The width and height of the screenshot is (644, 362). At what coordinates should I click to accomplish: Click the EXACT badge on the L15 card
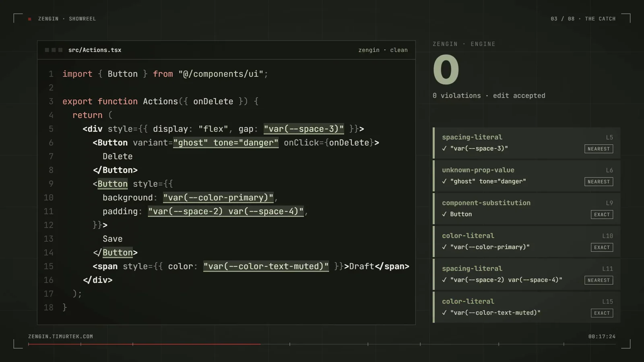pyautogui.click(x=602, y=313)
